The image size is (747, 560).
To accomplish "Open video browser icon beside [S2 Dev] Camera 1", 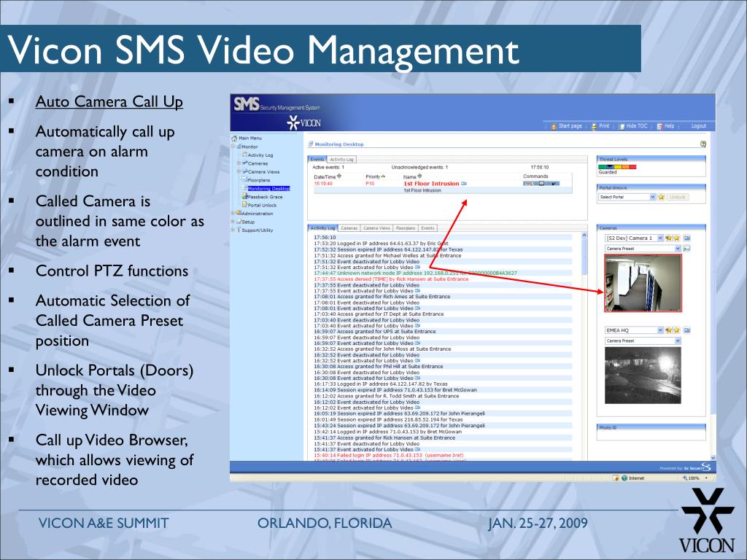I will (x=687, y=238).
